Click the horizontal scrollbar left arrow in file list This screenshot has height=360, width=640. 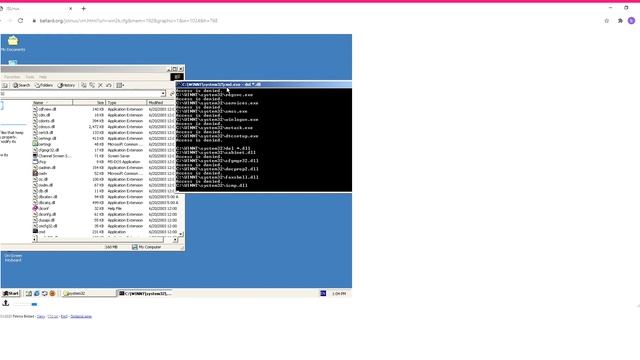(x=35, y=240)
